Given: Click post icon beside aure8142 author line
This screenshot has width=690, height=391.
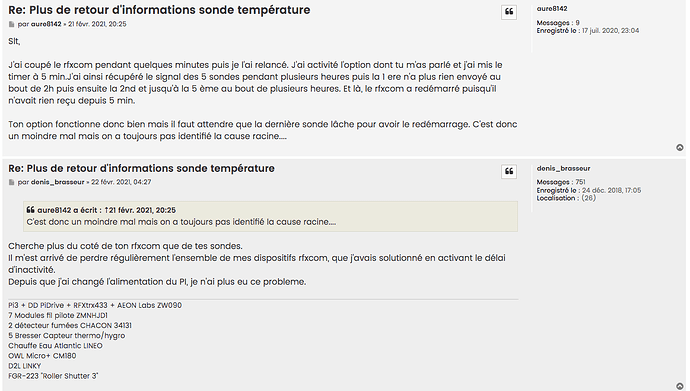Looking at the screenshot, I should 11,24.
